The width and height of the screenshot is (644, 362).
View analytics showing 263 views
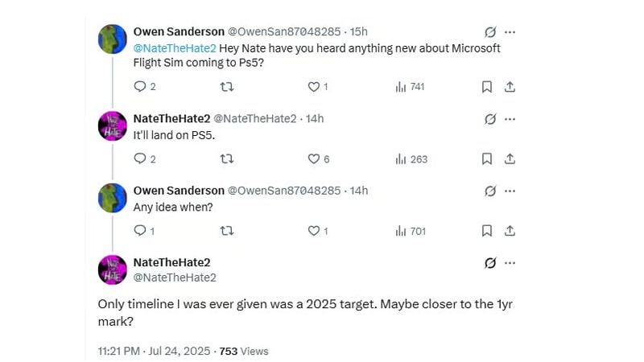pos(411,159)
